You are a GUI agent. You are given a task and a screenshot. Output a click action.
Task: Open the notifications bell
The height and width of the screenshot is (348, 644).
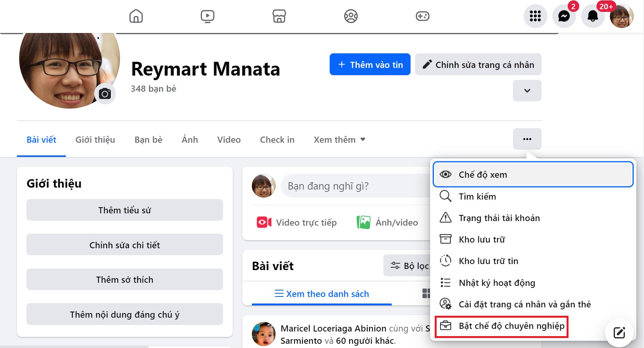593,16
